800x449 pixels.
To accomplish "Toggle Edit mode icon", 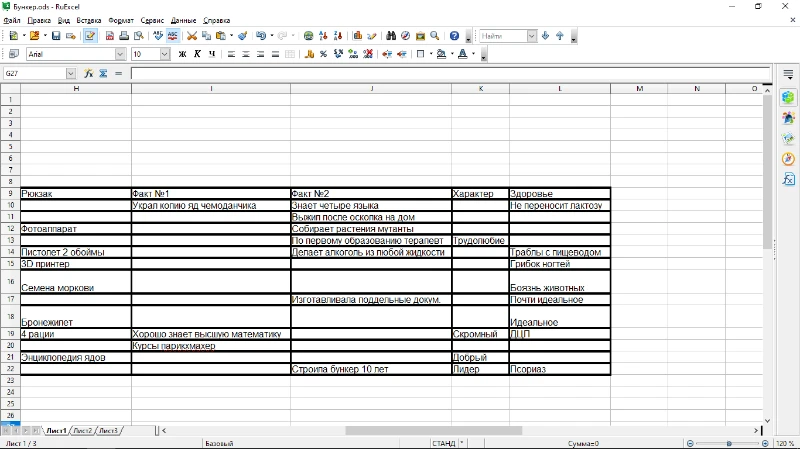I will pos(90,36).
